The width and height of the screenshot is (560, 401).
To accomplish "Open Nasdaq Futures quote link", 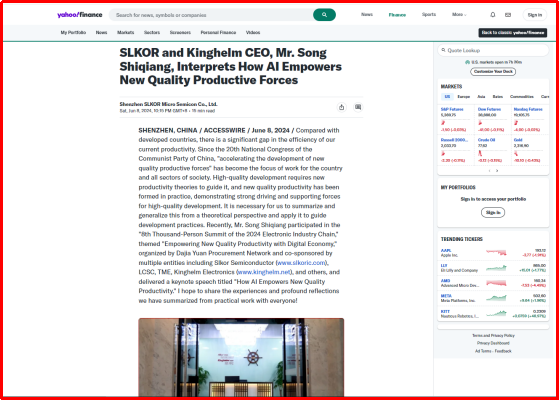I will pos(528,109).
